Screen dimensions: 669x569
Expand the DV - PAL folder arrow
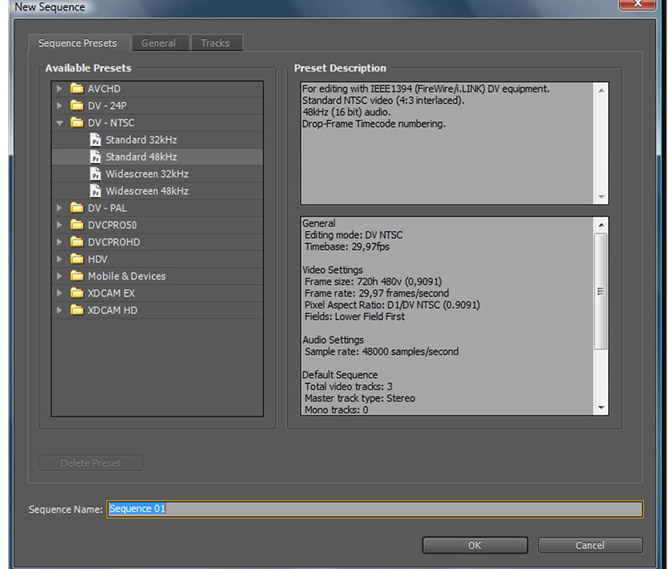pyautogui.click(x=60, y=208)
